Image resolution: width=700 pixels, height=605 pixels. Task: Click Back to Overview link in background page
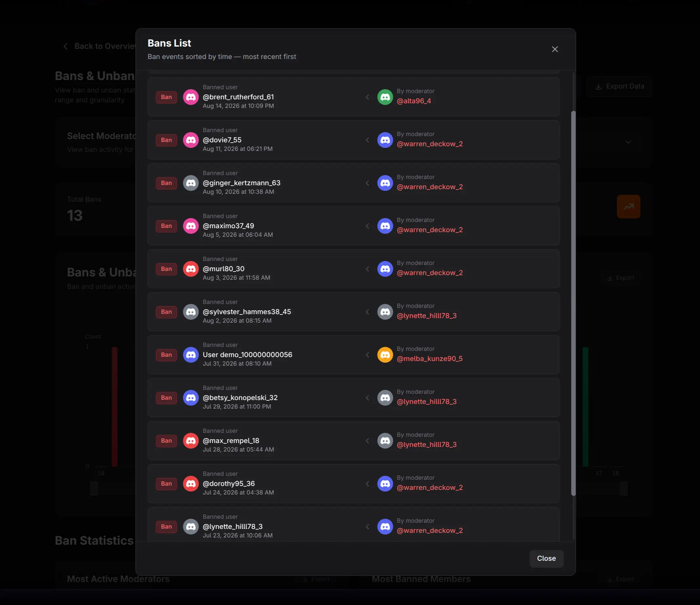[x=100, y=46]
